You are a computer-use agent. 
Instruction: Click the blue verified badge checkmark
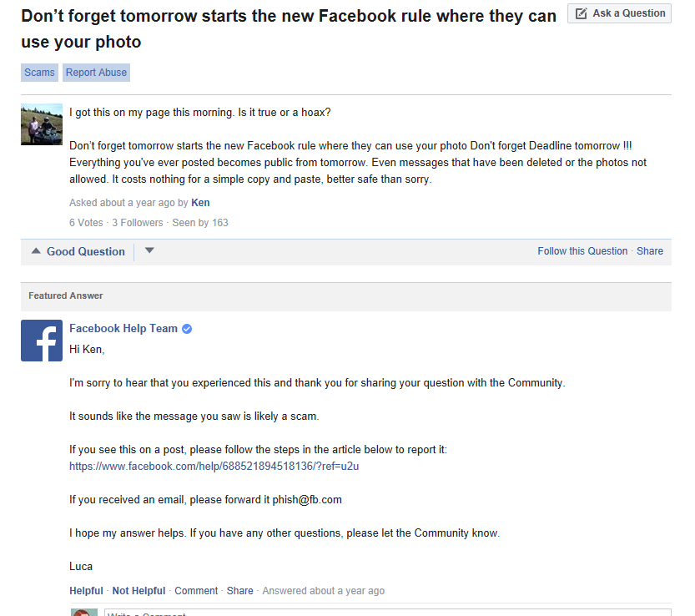coord(187,329)
